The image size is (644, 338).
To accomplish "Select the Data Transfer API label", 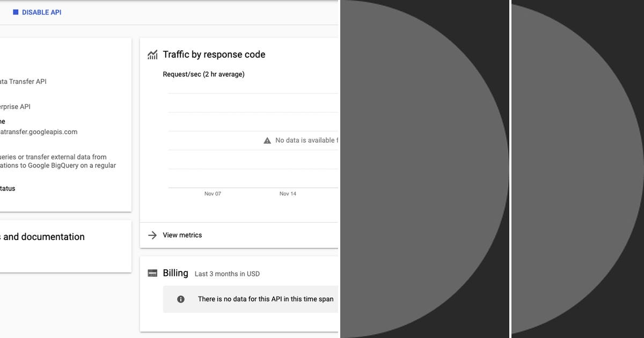I will [23, 82].
